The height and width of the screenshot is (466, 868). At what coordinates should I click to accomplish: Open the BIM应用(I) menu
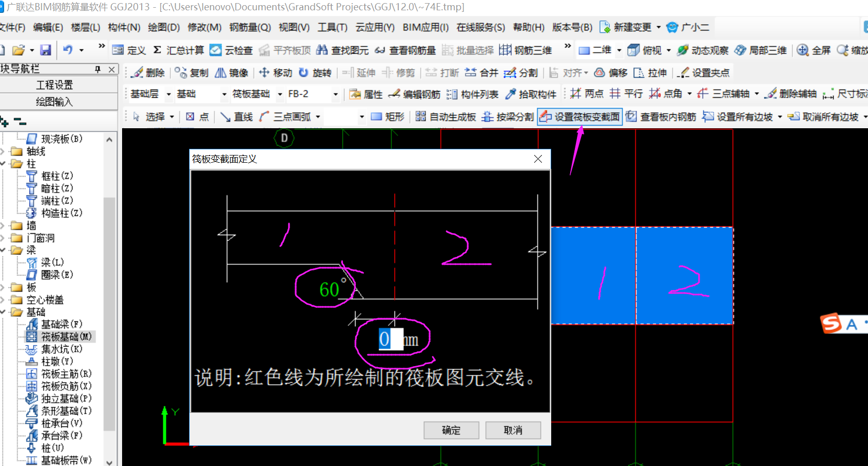[426, 27]
